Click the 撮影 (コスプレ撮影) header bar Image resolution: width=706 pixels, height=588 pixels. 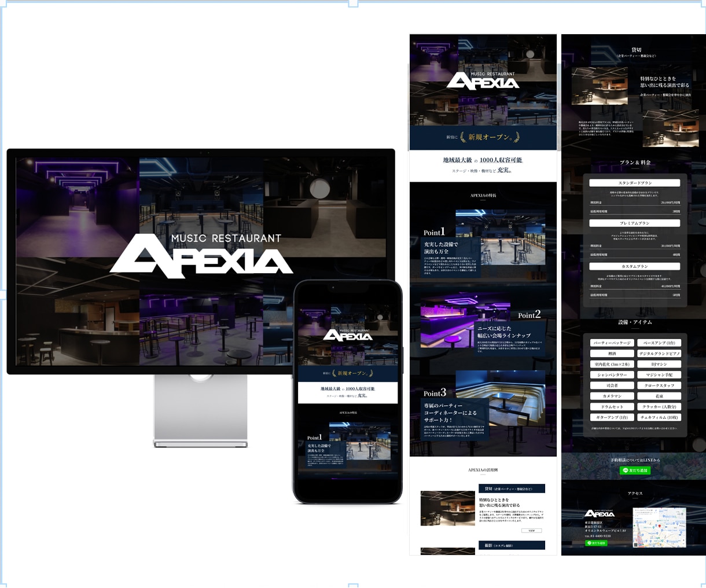(512, 545)
